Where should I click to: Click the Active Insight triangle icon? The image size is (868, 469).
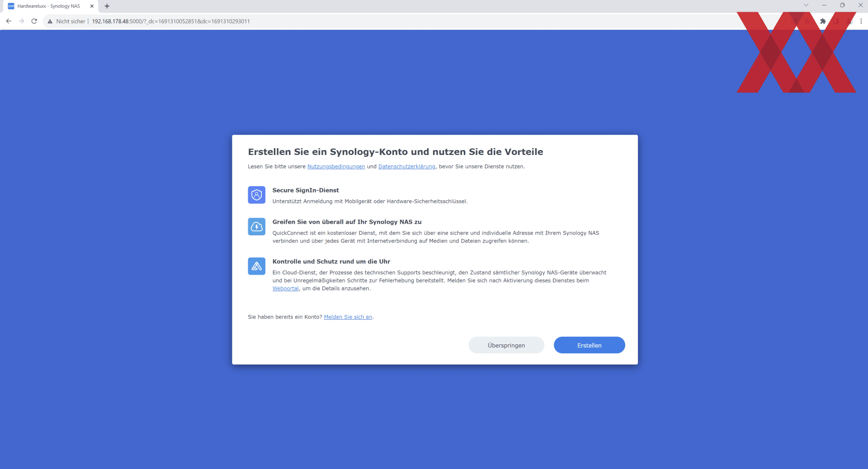[x=256, y=266]
